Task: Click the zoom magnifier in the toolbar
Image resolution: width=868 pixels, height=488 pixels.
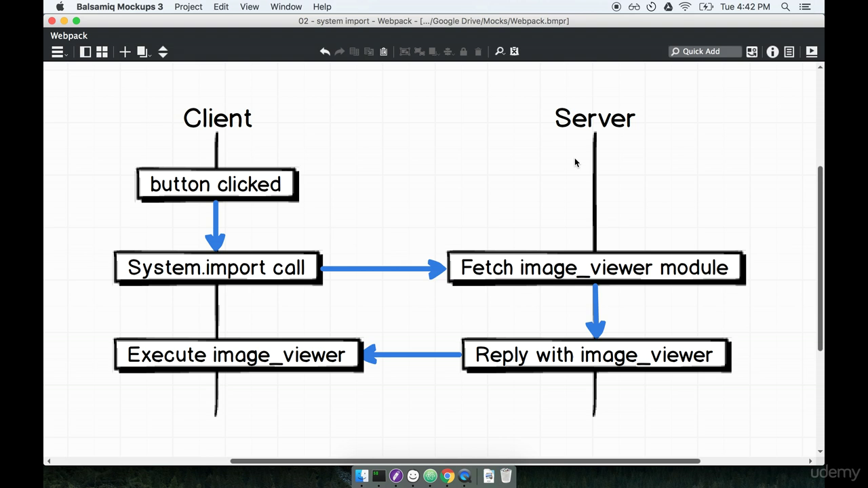Action: pyautogui.click(x=498, y=52)
